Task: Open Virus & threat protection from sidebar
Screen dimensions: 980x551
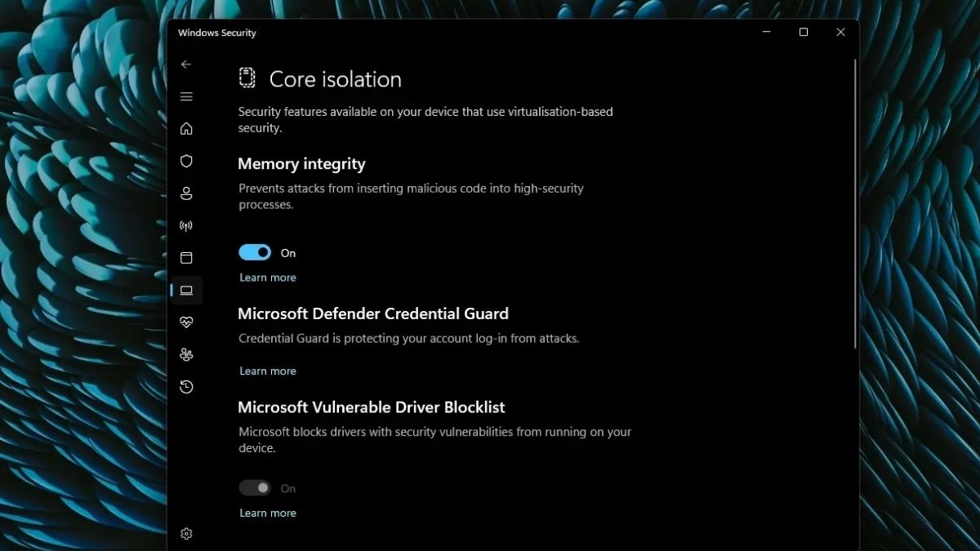Action: tap(186, 161)
